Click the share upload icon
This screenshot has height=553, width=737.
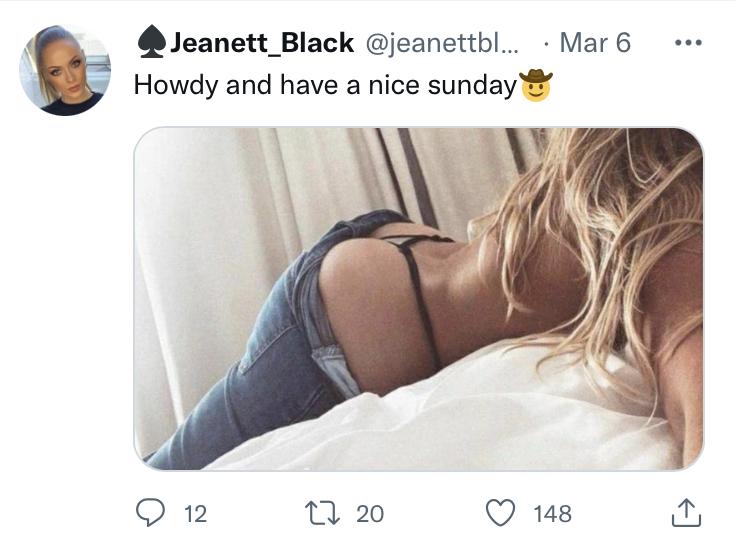point(686,512)
